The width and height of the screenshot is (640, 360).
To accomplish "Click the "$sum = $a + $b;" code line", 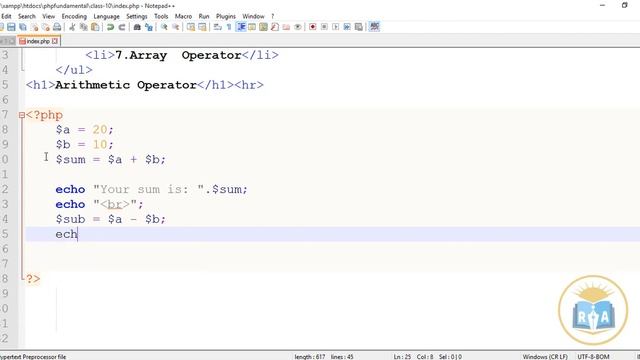I will tap(111, 160).
